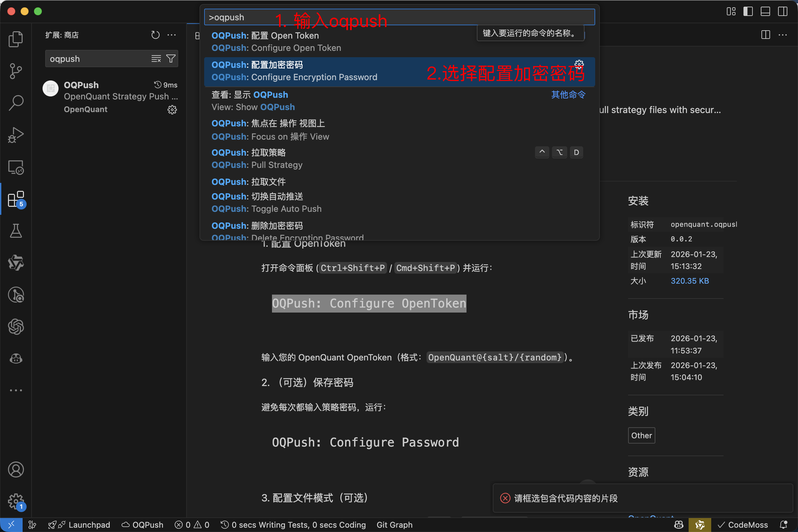798x532 pixels.
Task: Open OQPush extension settings gear
Action: pyautogui.click(x=172, y=109)
